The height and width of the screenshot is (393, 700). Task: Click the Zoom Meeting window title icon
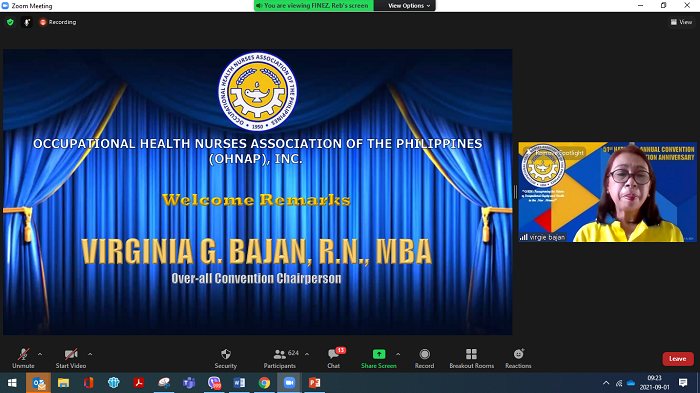5,5
